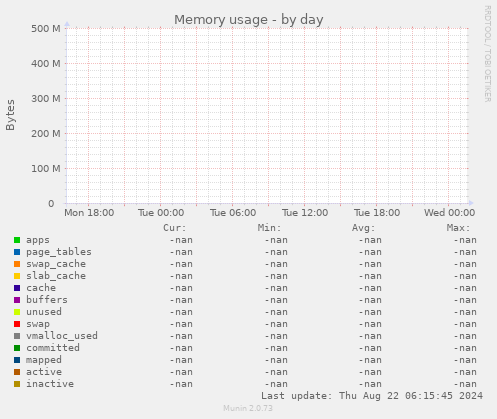This screenshot has width=497, height=419.
Task: Select the 'slab_cache' legend label
Action: [x=56, y=276]
